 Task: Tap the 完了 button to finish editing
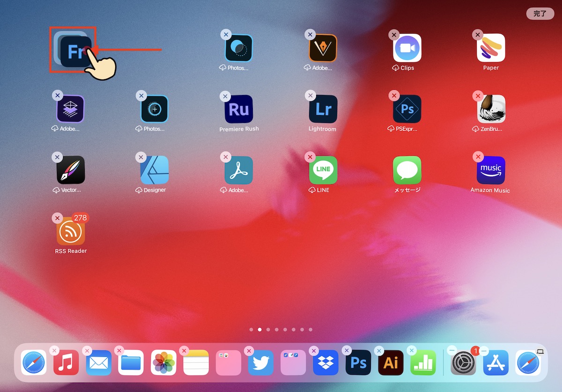pyautogui.click(x=540, y=14)
